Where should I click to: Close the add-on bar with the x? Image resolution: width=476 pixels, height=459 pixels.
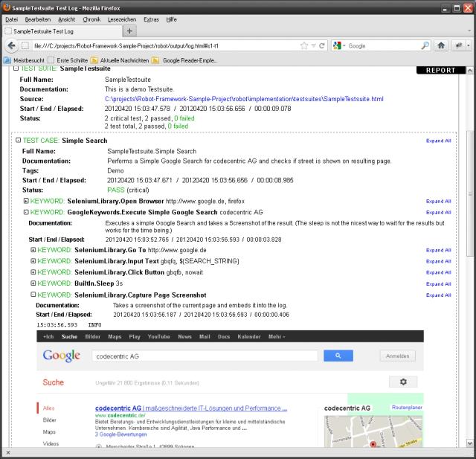(x=7, y=452)
